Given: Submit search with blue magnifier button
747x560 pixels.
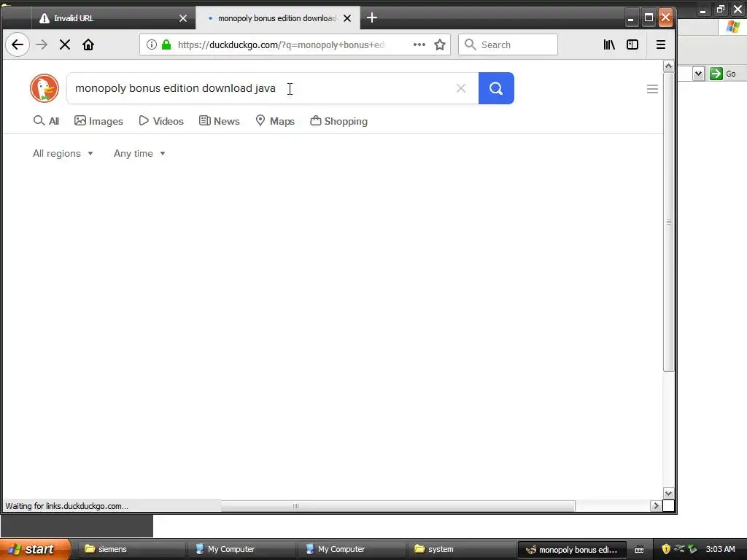Looking at the screenshot, I should click(x=496, y=88).
